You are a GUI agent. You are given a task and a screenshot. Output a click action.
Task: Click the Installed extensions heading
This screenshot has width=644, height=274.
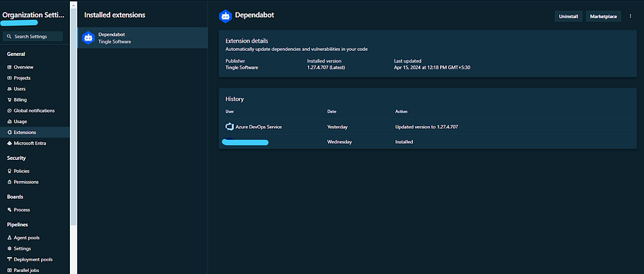click(x=115, y=15)
